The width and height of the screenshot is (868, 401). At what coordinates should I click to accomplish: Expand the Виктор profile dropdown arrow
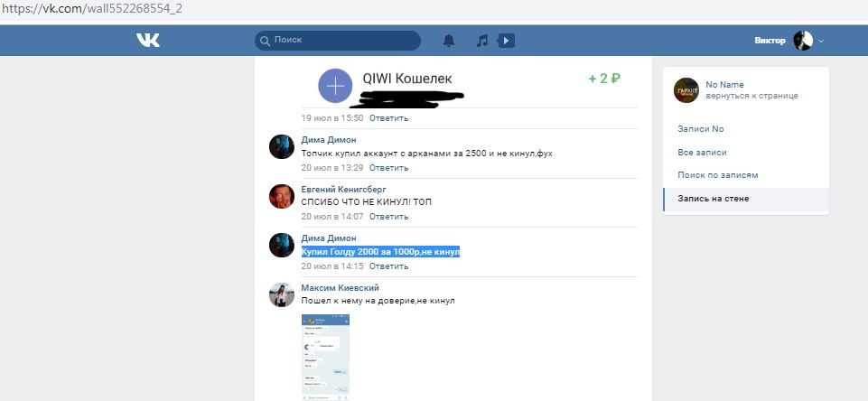[822, 42]
